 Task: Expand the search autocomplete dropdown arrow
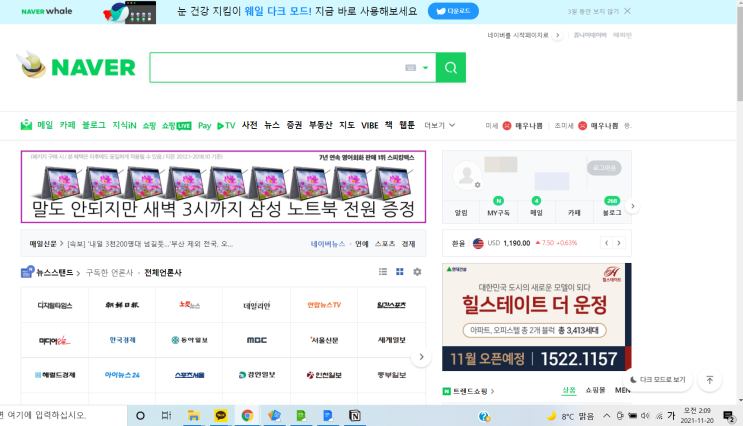pyautogui.click(x=426, y=68)
